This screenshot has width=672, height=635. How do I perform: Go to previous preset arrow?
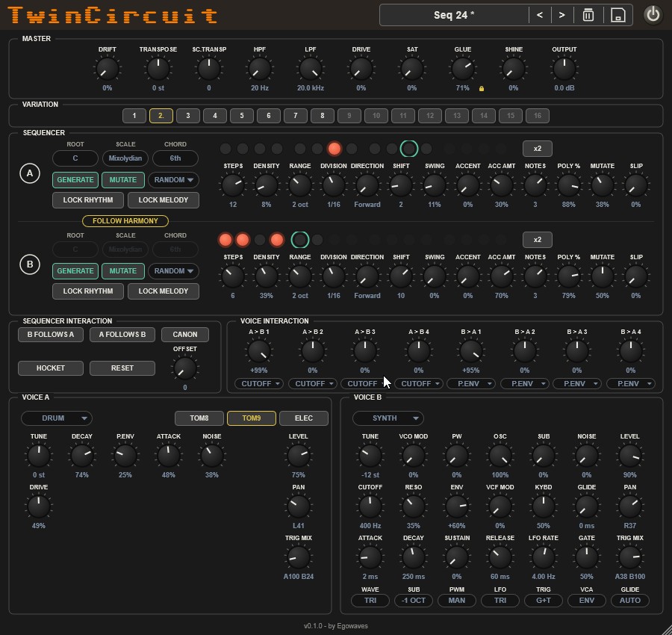pos(540,16)
